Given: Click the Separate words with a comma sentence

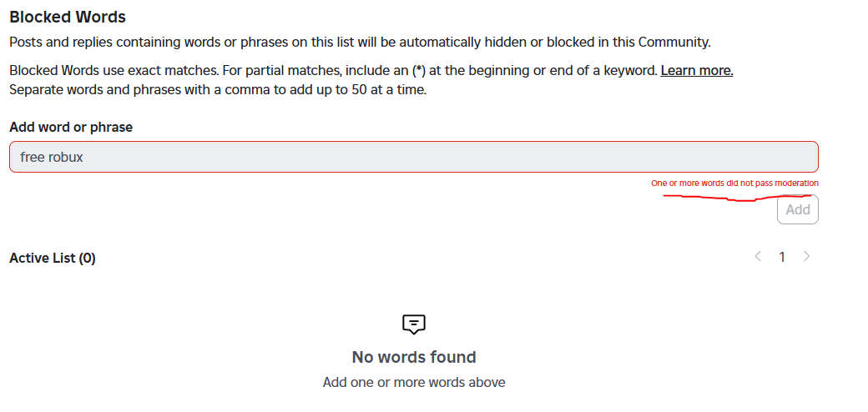Looking at the screenshot, I should click(x=218, y=89).
